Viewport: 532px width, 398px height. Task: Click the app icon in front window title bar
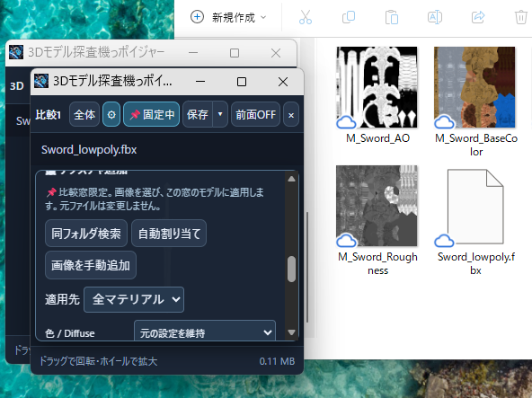pos(41,81)
